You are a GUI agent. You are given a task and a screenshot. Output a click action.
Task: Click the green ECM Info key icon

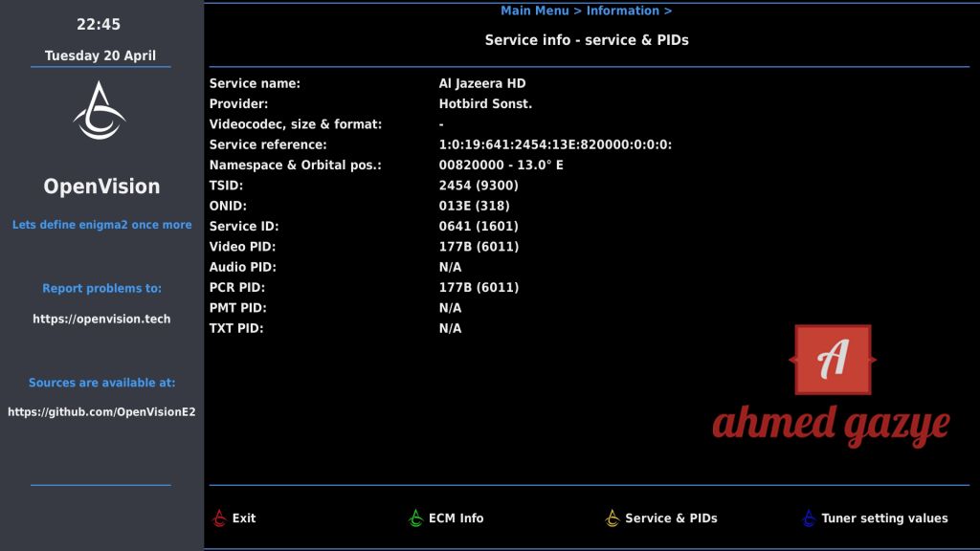[x=415, y=518]
